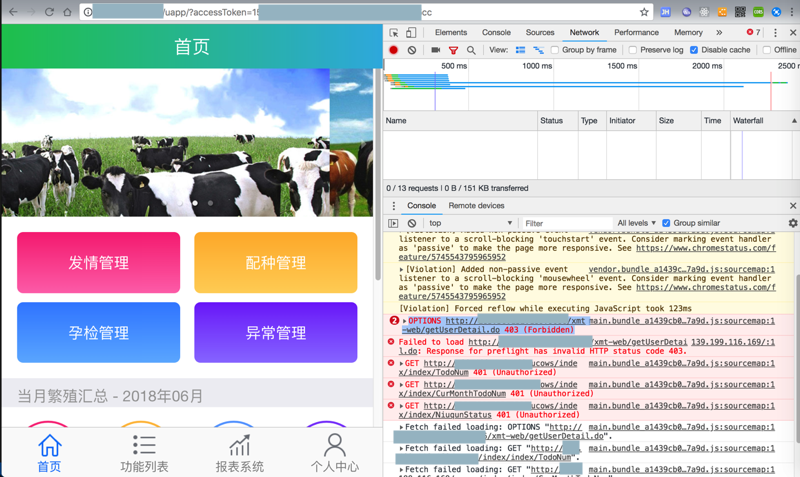Go to browser home icon

67,12
